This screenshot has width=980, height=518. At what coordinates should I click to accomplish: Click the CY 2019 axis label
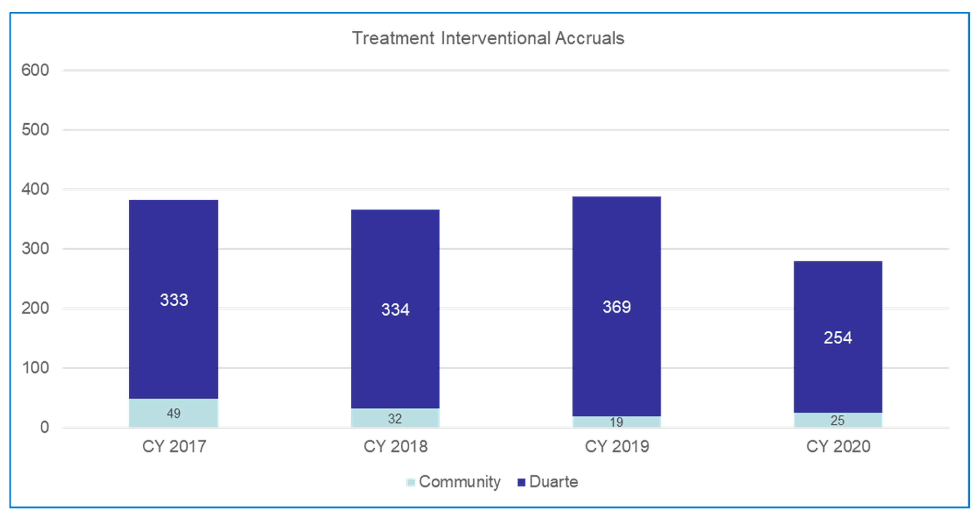click(x=617, y=447)
